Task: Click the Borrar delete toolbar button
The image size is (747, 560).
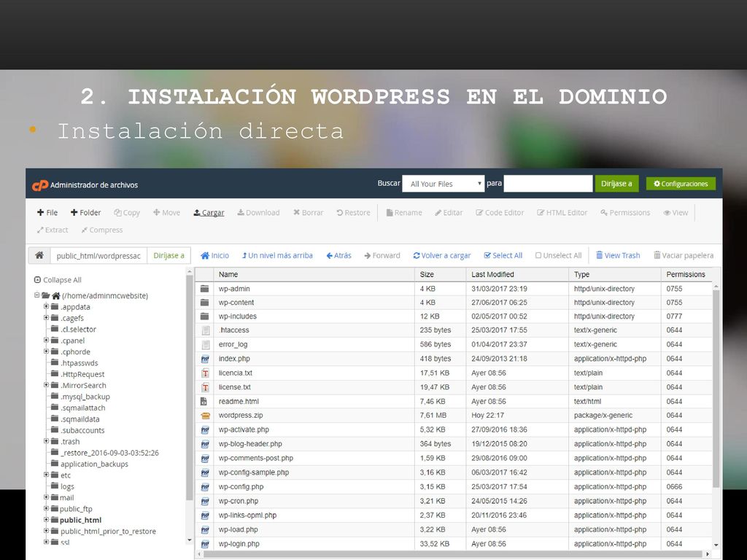Action: coord(308,213)
